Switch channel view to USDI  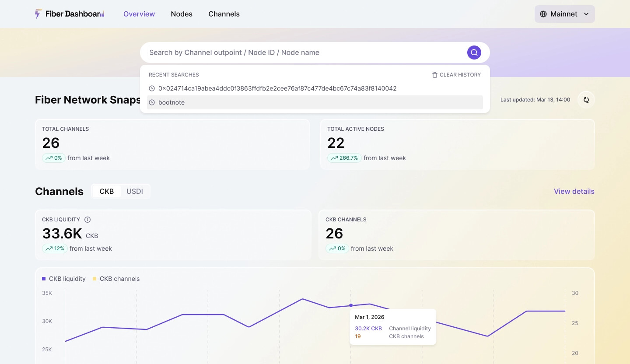135,191
